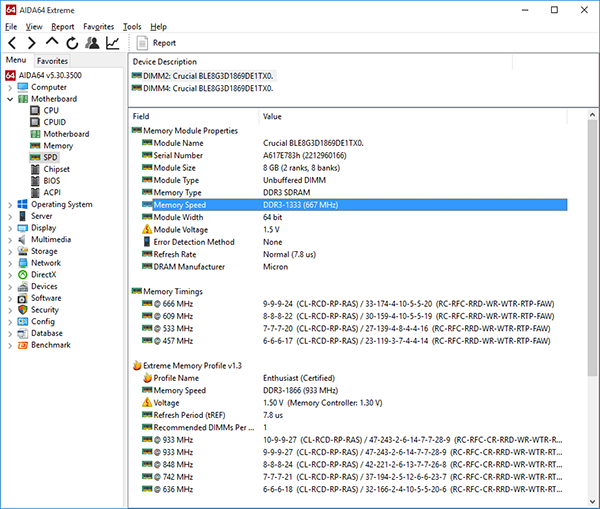Expand the Computer tree node
600x509 pixels.
[10, 88]
